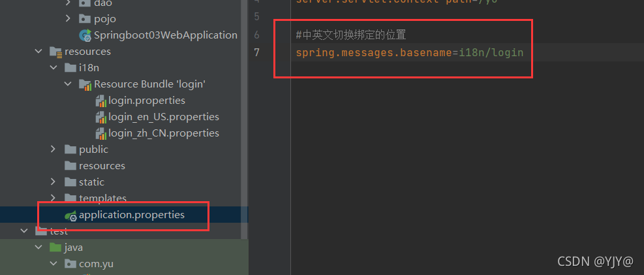
Task: Click line number 5 in gutter
Action: (x=256, y=17)
